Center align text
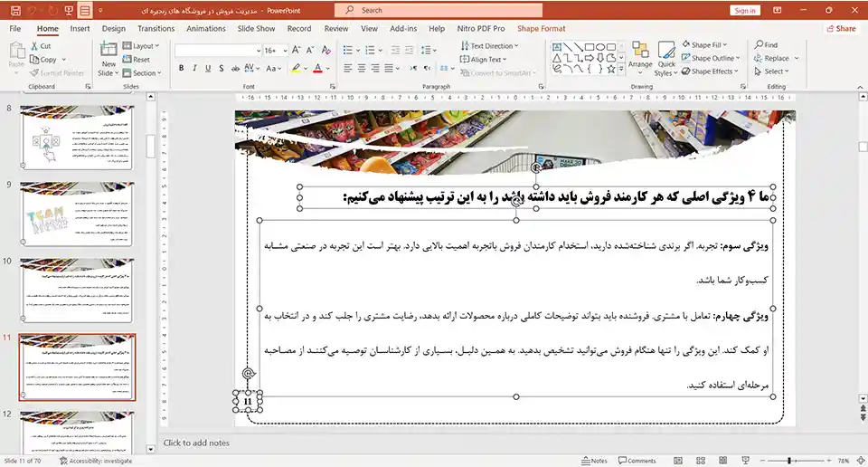Image resolution: width=868 pixels, height=467 pixels. point(362,68)
